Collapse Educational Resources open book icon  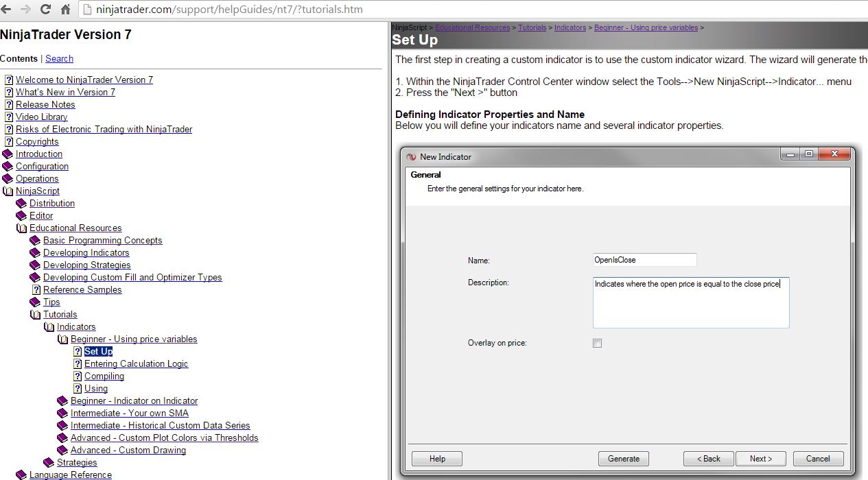(21, 228)
